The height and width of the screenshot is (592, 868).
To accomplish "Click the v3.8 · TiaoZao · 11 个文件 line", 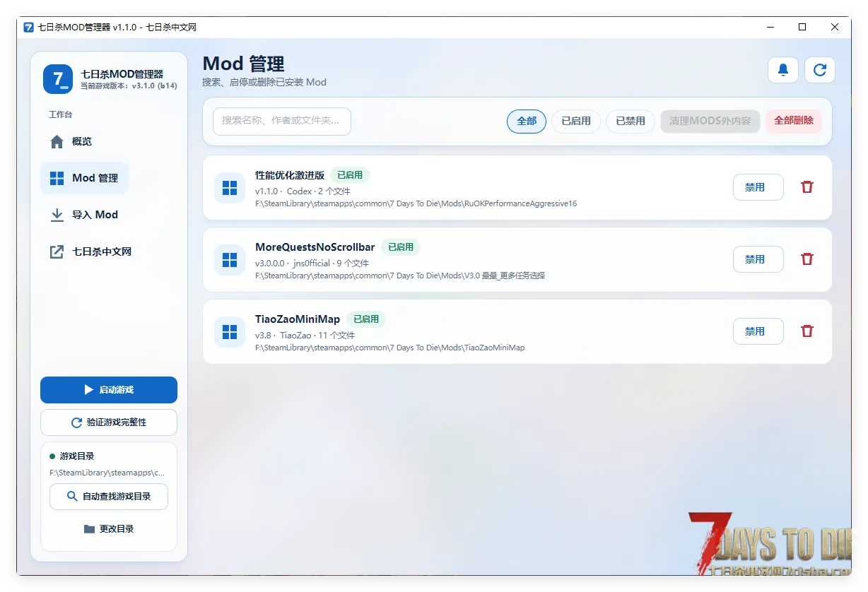I will (x=305, y=336).
